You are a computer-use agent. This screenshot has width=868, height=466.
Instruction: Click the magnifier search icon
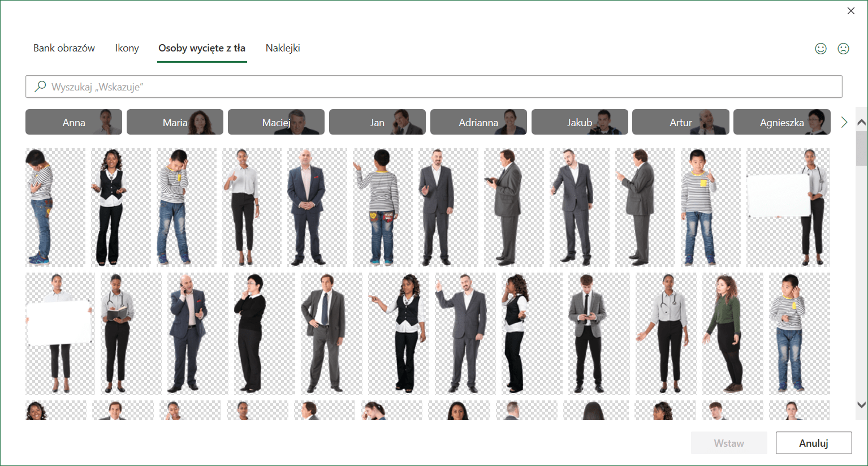click(40, 87)
